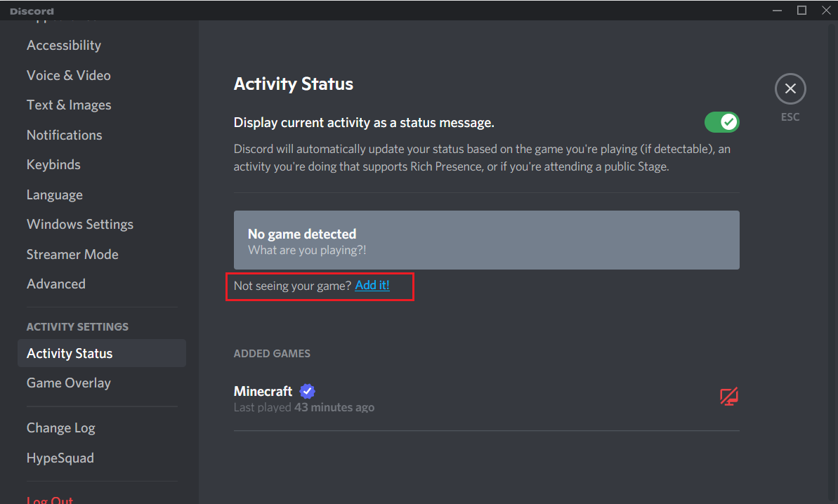This screenshot has width=838, height=504.
Task: Enable the overlay for Minecraft
Action: coord(728,397)
